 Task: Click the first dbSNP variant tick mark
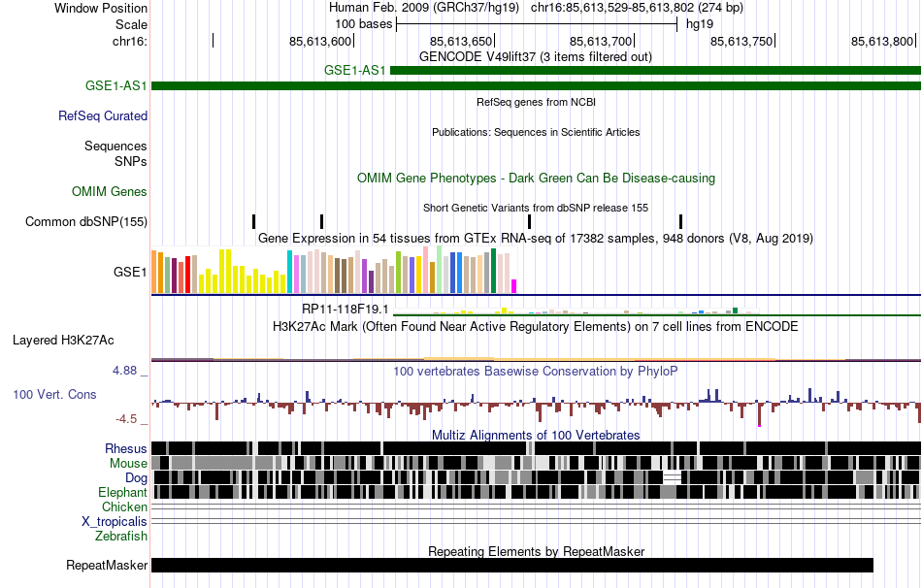(254, 221)
